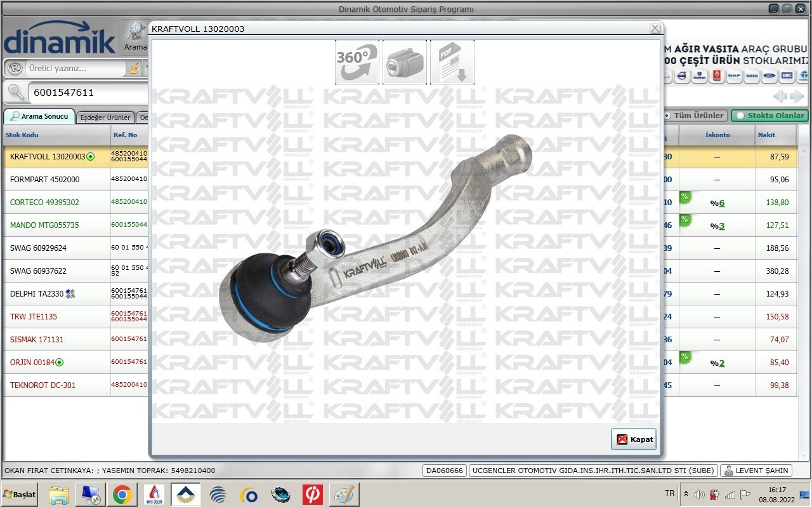Open the product video camera icon
This screenshot has width=812, height=508.
[x=405, y=62]
